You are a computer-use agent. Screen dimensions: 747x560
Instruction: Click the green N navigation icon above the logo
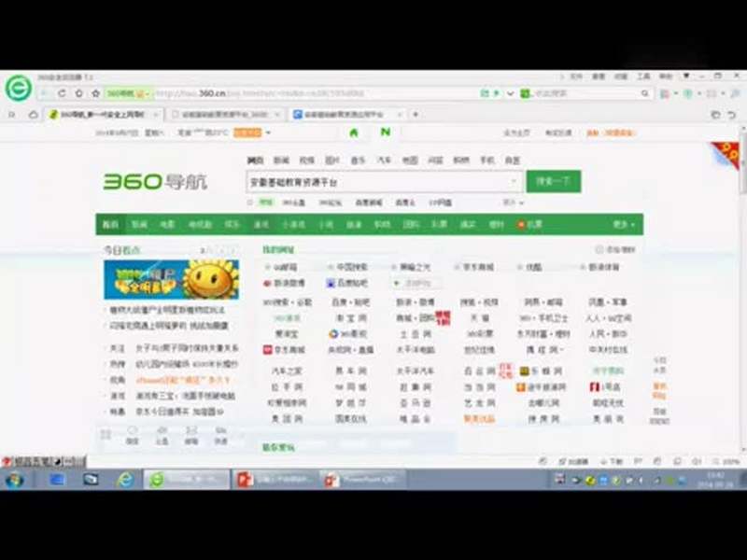(x=383, y=133)
